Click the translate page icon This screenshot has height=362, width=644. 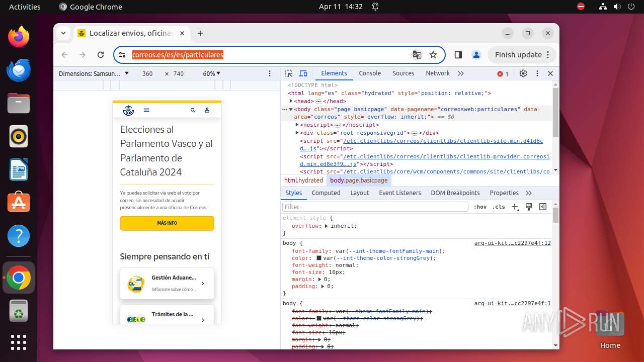417,55
